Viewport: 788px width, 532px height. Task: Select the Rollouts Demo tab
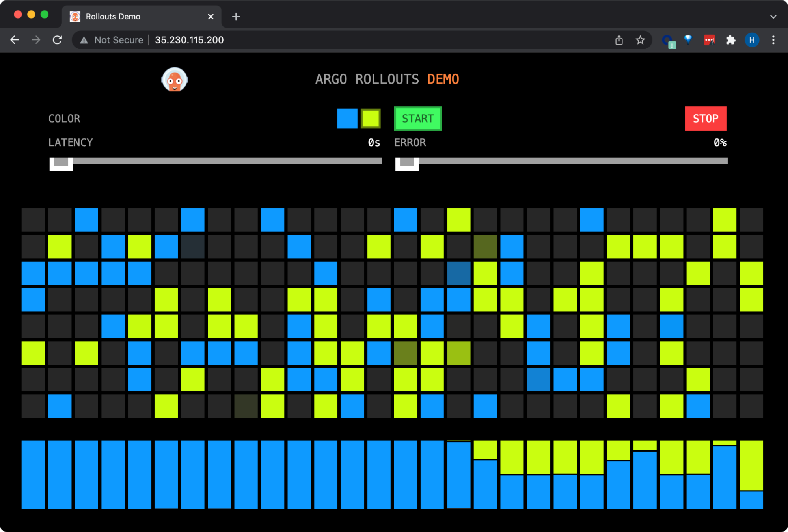(142, 17)
